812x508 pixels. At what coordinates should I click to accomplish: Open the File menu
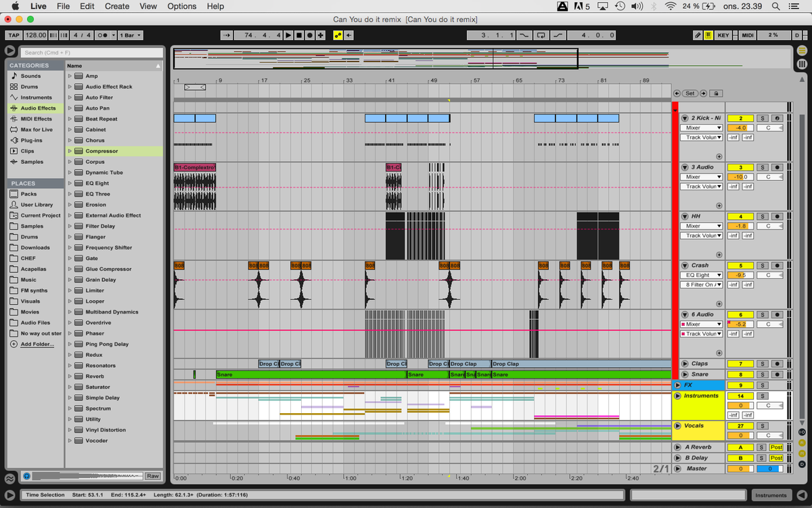pyautogui.click(x=63, y=6)
